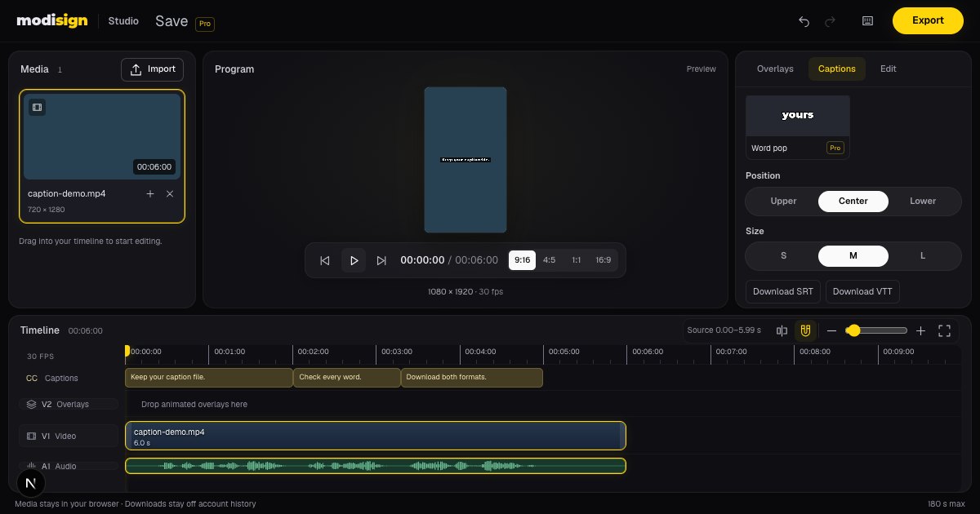This screenshot has height=514, width=980.
Task: Click the Download SRT button
Action: [783, 291]
